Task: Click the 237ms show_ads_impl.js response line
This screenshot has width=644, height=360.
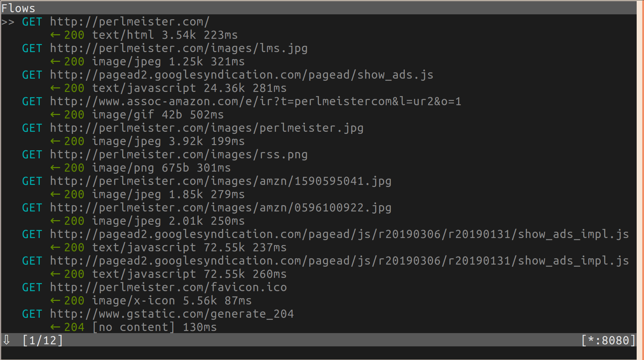Action: coord(168,247)
